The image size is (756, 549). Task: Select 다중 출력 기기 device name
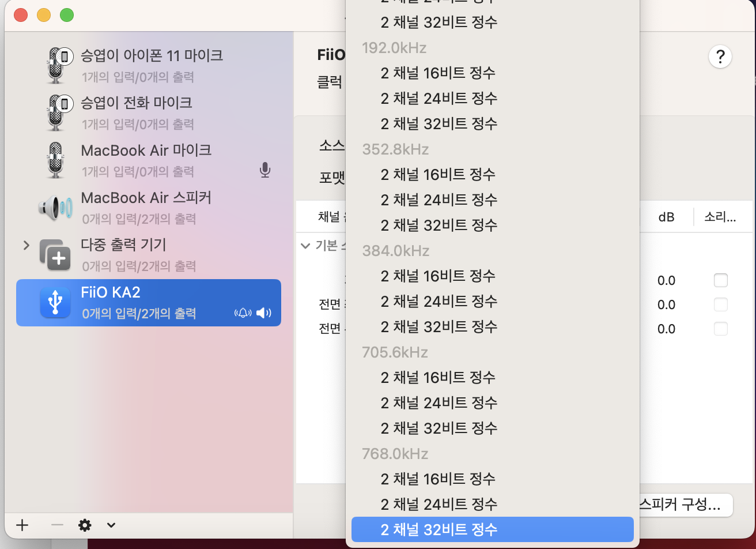click(123, 245)
